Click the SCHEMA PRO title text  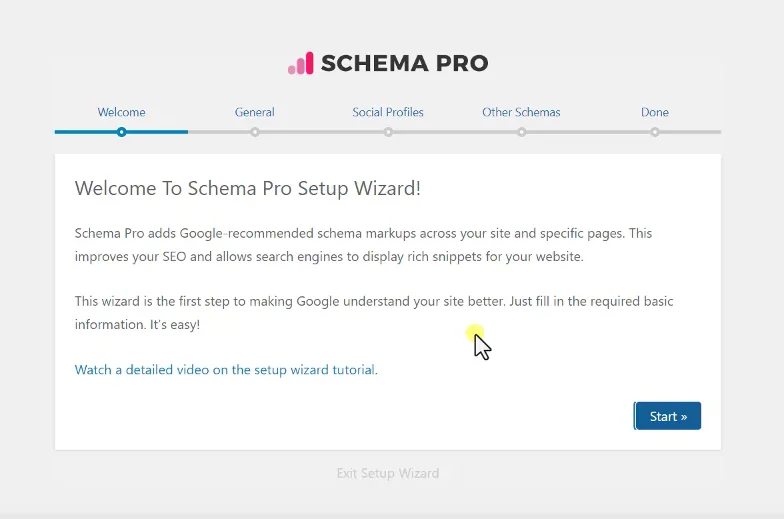(x=404, y=64)
